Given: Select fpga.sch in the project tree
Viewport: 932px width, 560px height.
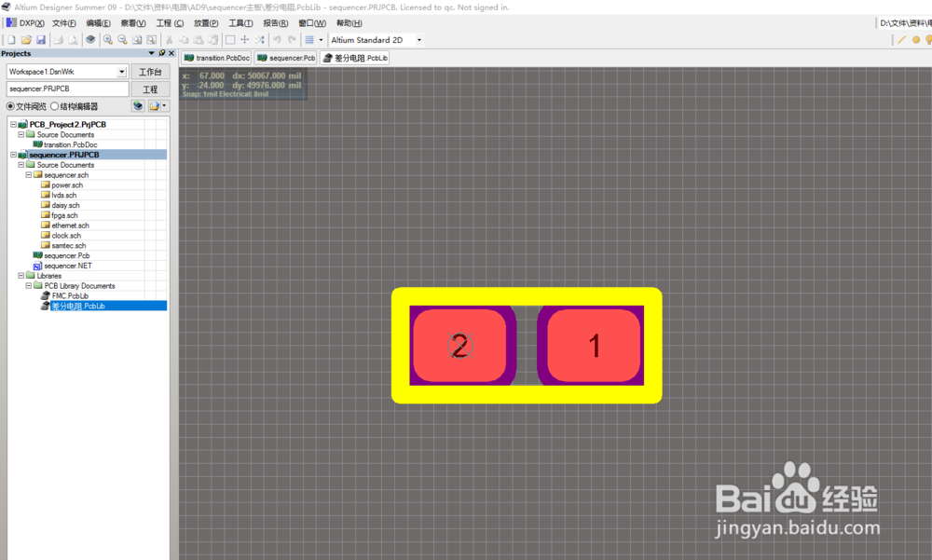Looking at the screenshot, I should pos(64,215).
